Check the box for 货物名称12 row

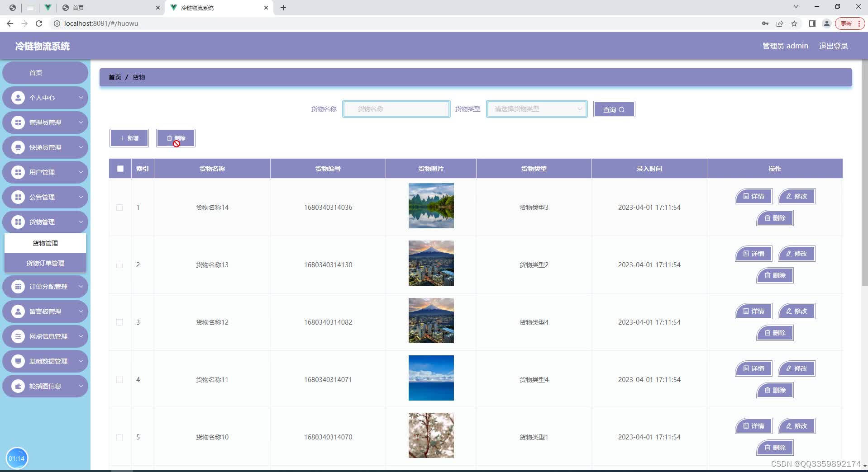119,322
